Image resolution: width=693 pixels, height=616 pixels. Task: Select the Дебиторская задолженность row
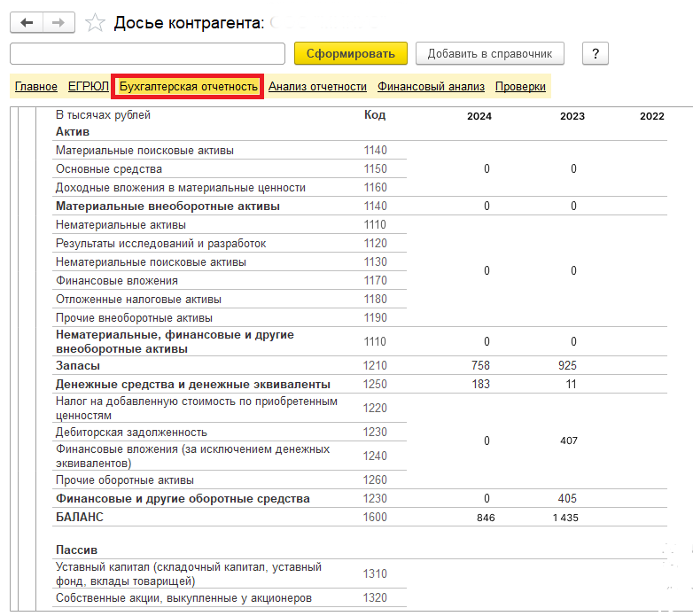131,433
